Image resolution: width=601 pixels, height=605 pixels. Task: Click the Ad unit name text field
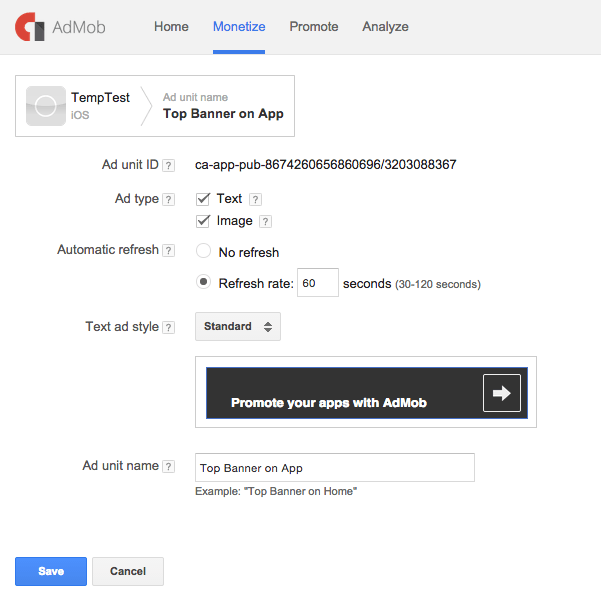point(335,468)
